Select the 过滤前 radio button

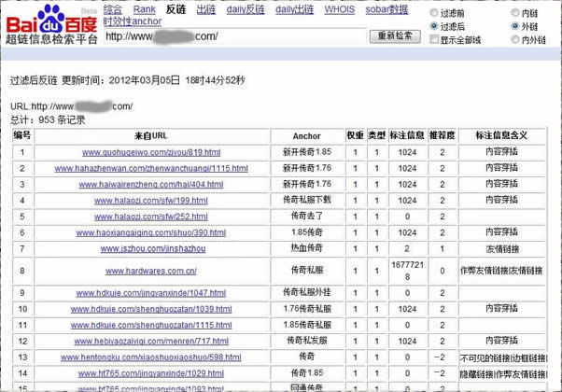(x=434, y=13)
